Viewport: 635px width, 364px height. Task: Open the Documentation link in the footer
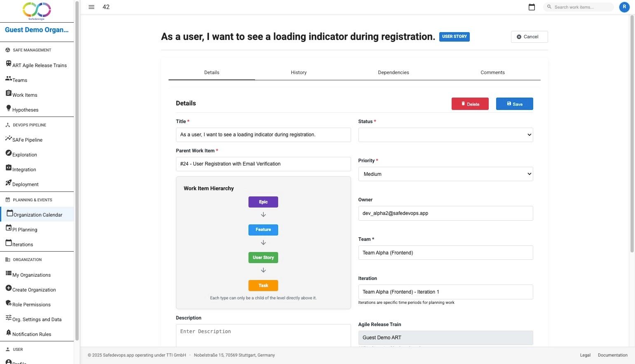point(612,355)
